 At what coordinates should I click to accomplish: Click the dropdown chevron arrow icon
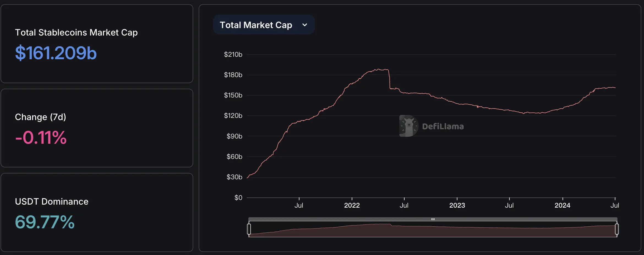pos(305,25)
